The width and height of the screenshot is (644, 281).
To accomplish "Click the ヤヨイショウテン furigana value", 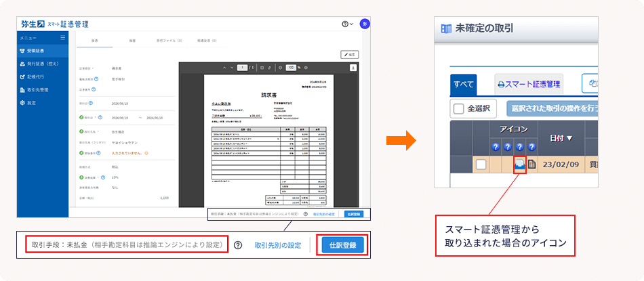I will click(123, 142).
